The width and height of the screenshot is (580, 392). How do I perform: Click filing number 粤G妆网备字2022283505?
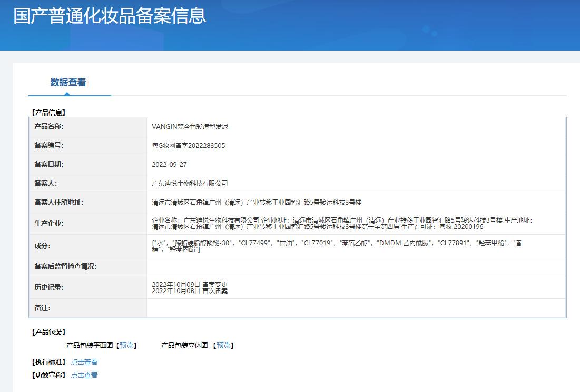[x=188, y=146]
